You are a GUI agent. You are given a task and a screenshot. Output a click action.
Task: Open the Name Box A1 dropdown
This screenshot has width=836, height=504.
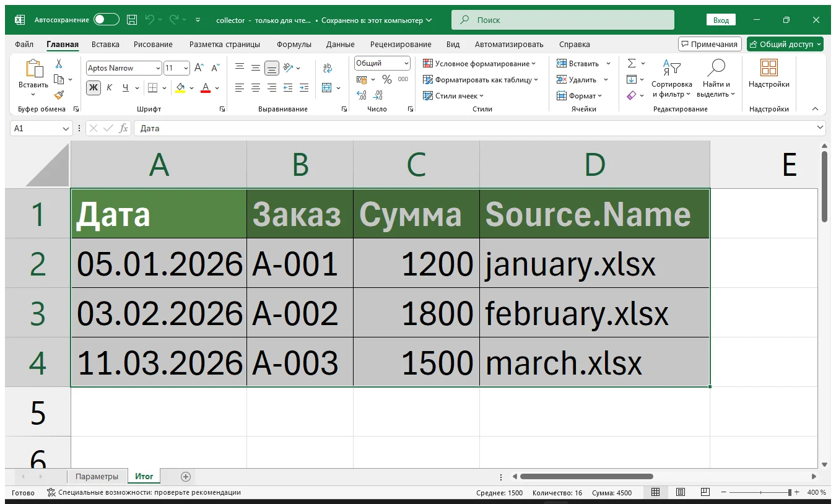tap(67, 128)
